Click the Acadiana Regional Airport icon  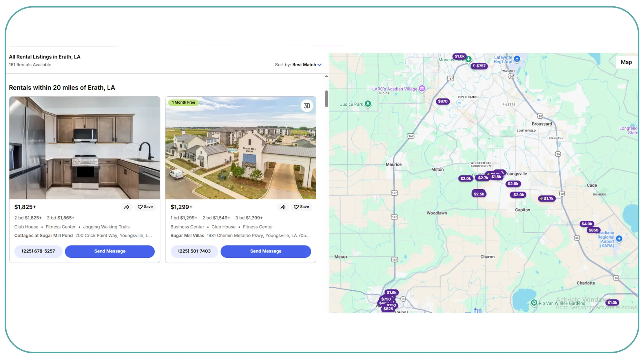tap(619, 239)
